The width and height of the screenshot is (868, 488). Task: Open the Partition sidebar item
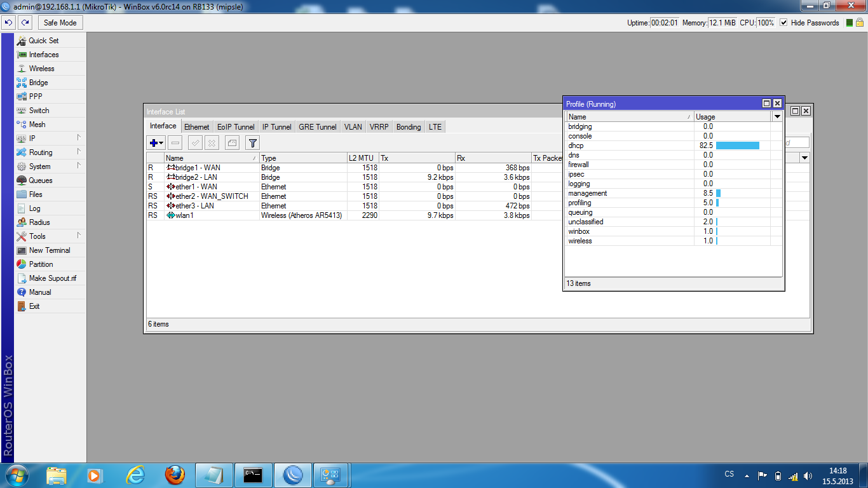(x=50, y=264)
